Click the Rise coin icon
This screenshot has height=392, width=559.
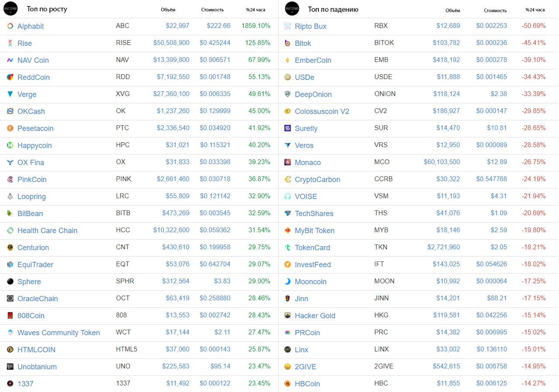pos(10,43)
